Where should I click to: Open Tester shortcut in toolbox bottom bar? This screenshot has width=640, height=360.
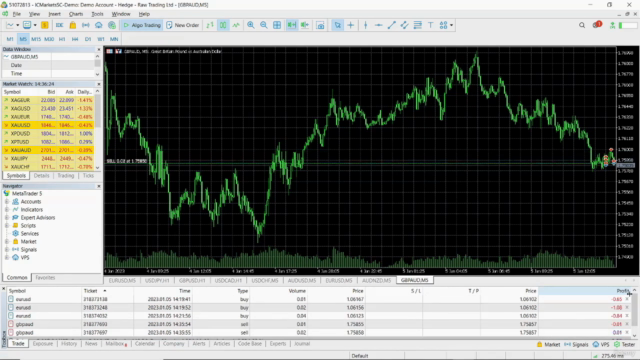point(624,344)
